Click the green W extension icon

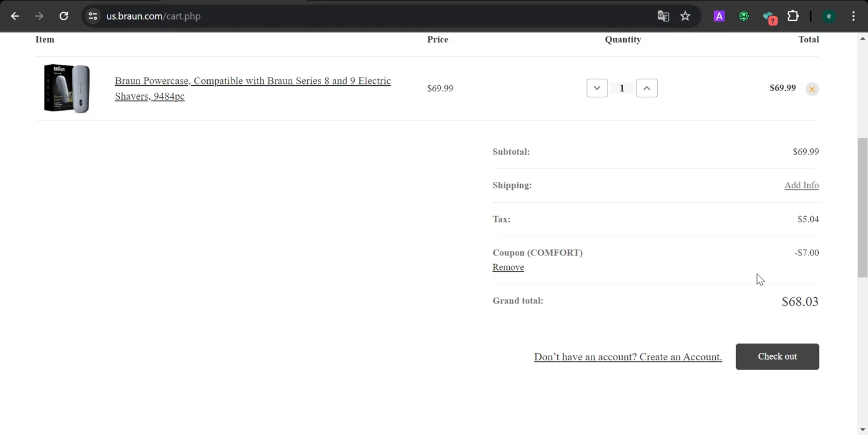click(744, 16)
